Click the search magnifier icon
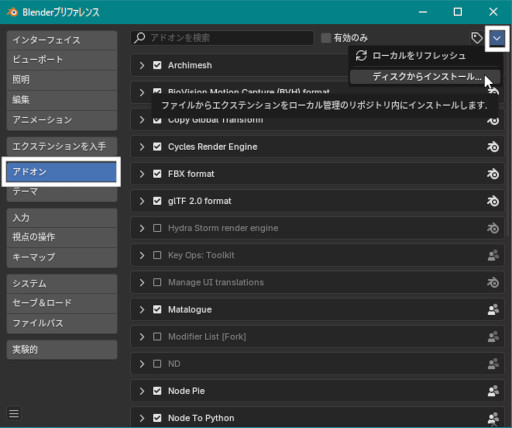 [x=140, y=38]
